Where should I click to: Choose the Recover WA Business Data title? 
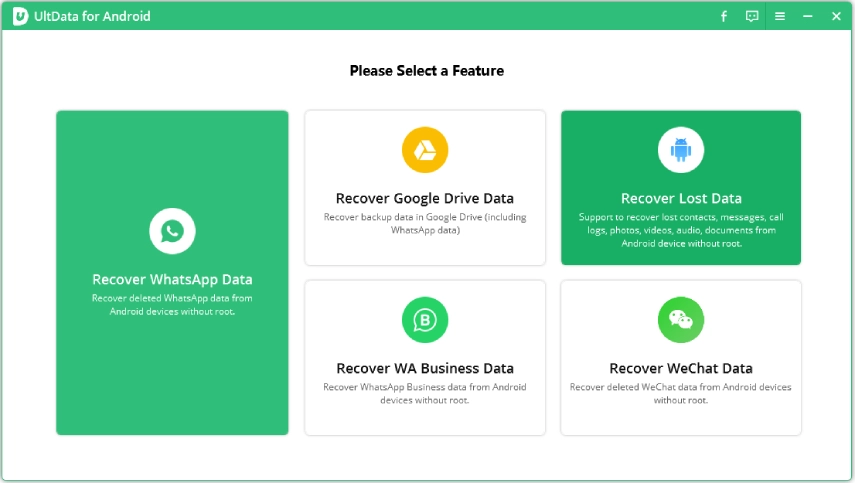pos(425,368)
